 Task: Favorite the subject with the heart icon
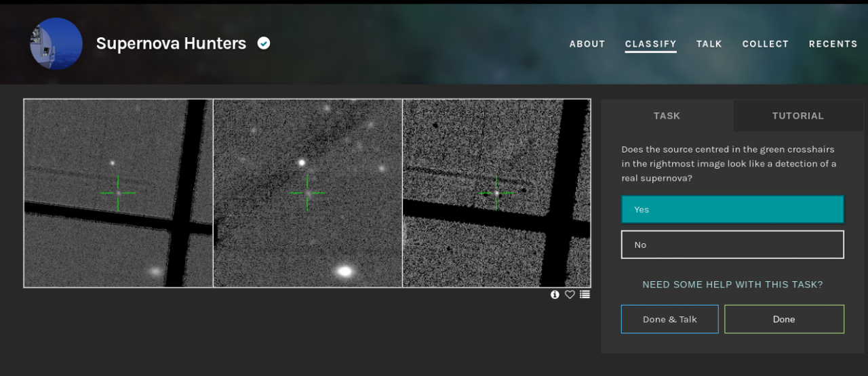[x=570, y=295]
